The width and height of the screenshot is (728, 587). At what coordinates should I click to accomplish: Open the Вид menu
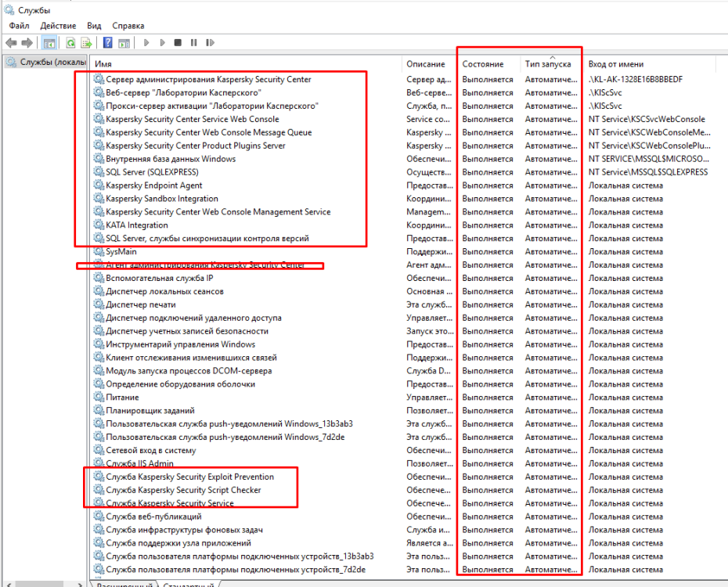[x=94, y=26]
